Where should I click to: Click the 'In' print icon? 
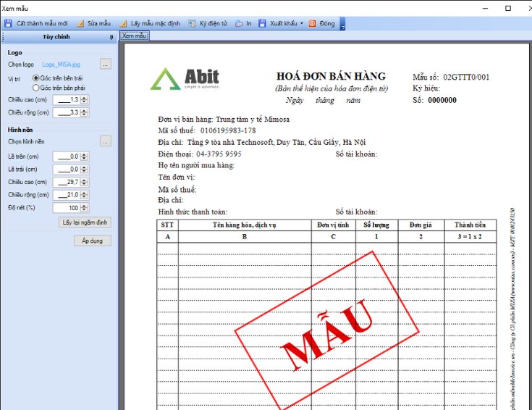tap(239, 24)
